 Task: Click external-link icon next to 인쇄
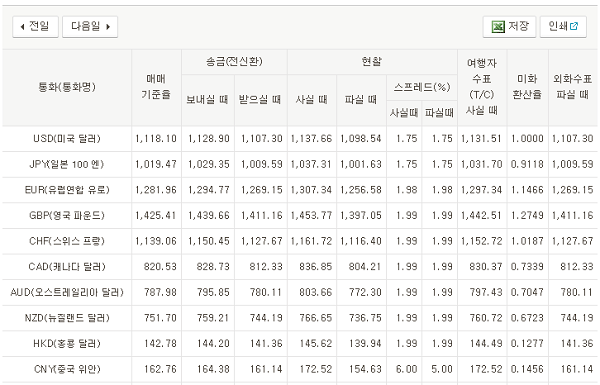574,26
